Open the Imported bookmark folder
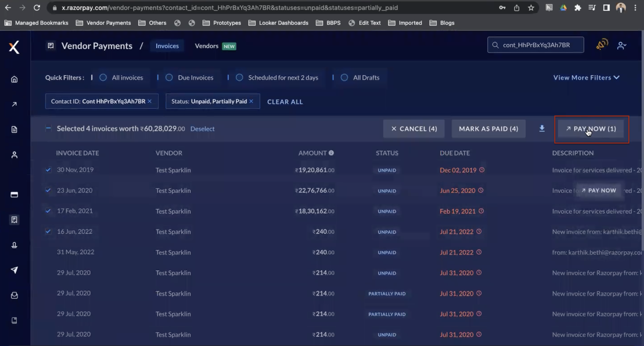This screenshot has height=346, width=644. [x=405, y=23]
